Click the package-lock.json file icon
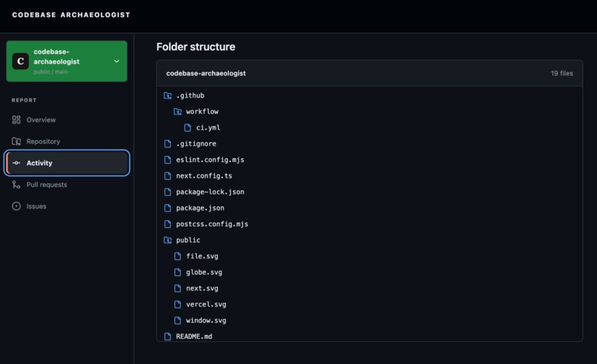 click(167, 192)
